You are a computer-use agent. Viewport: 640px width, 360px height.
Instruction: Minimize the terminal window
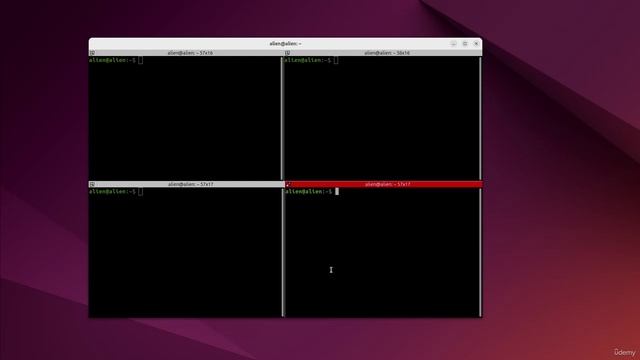point(453,43)
